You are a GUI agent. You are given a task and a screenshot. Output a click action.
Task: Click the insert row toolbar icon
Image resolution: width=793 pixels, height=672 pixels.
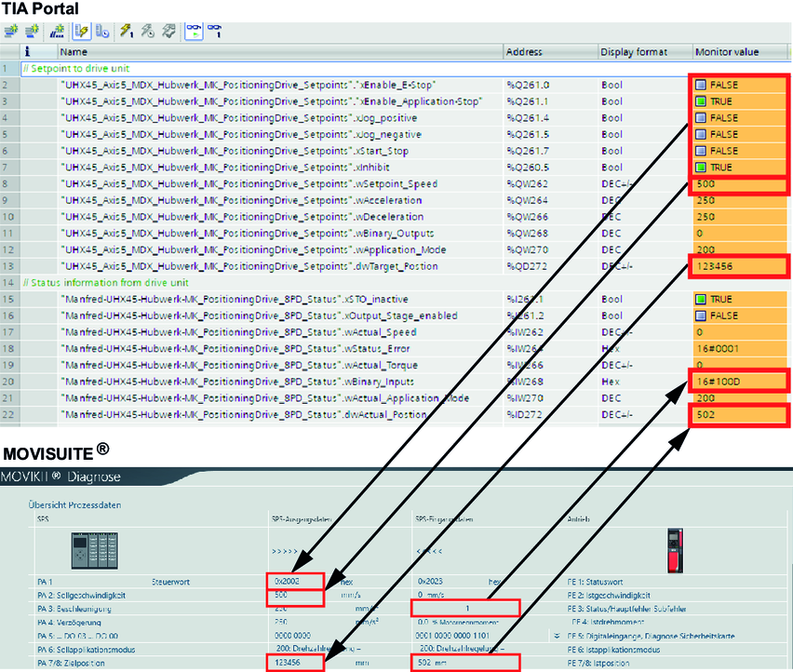click(x=11, y=31)
